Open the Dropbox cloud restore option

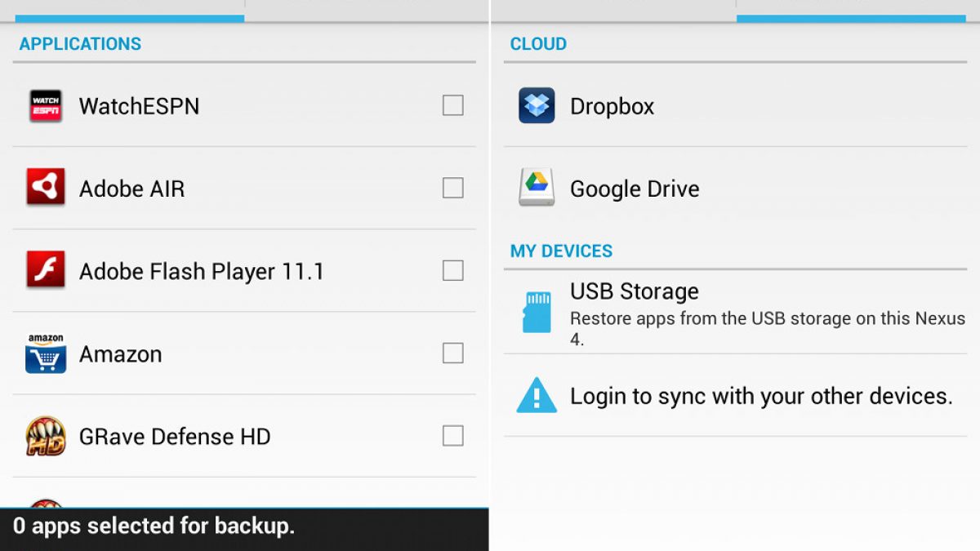coord(612,106)
